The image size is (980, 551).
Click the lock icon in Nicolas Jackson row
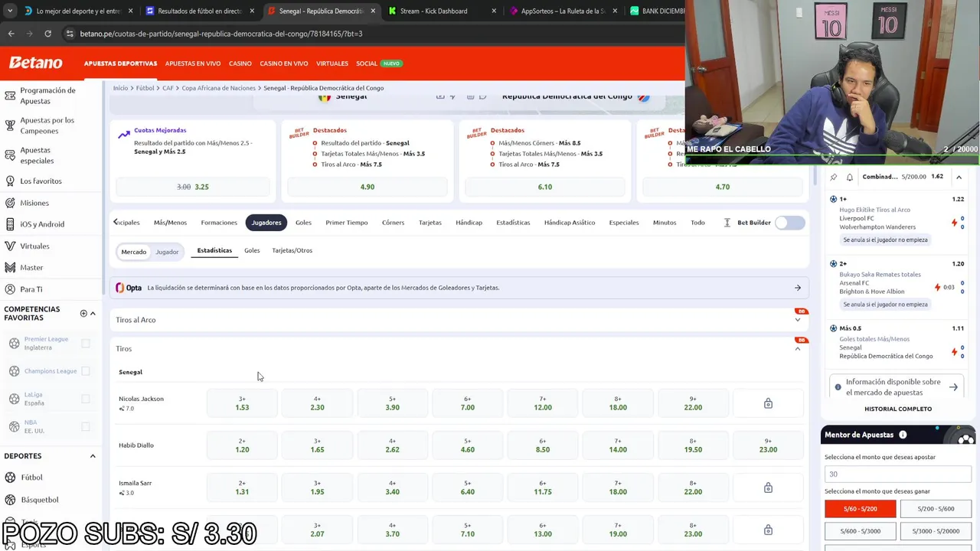(x=768, y=403)
